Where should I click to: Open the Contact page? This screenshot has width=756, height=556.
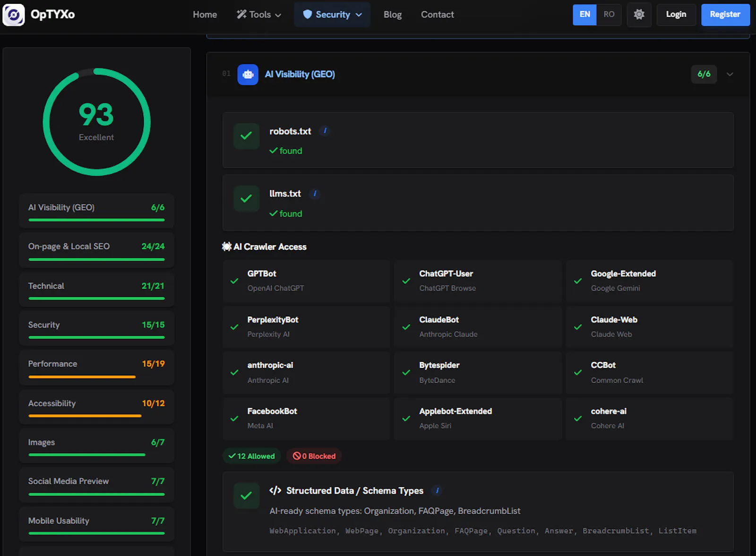click(438, 15)
